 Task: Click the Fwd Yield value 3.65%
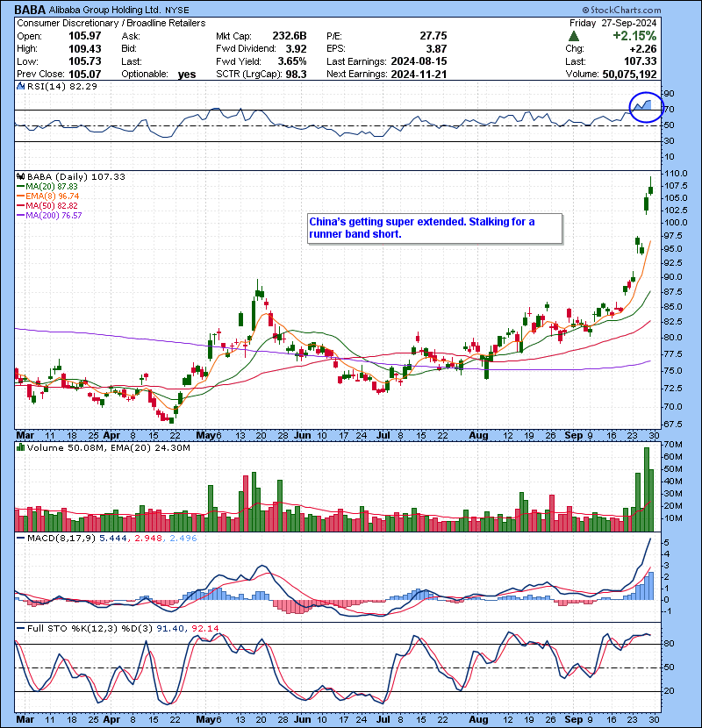point(292,61)
